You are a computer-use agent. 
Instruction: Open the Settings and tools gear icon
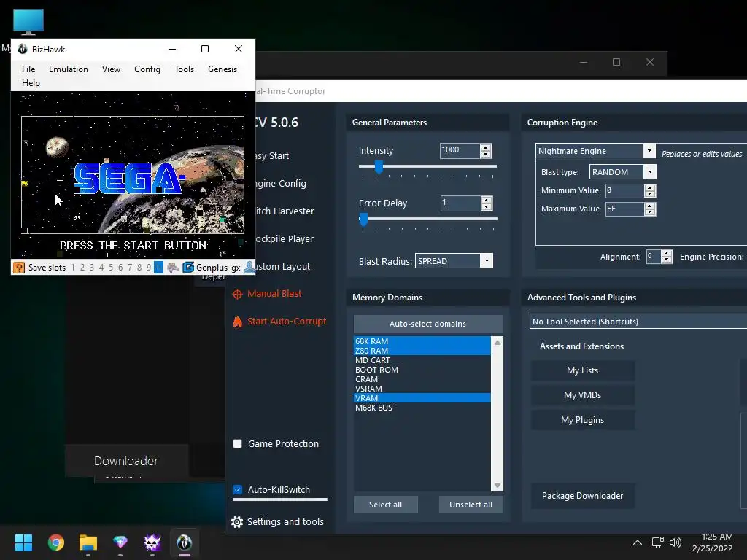pyautogui.click(x=237, y=522)
